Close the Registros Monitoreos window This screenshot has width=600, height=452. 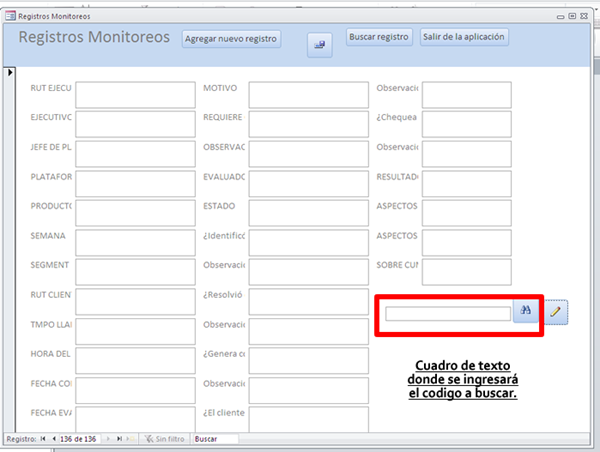tap(584, 16)
